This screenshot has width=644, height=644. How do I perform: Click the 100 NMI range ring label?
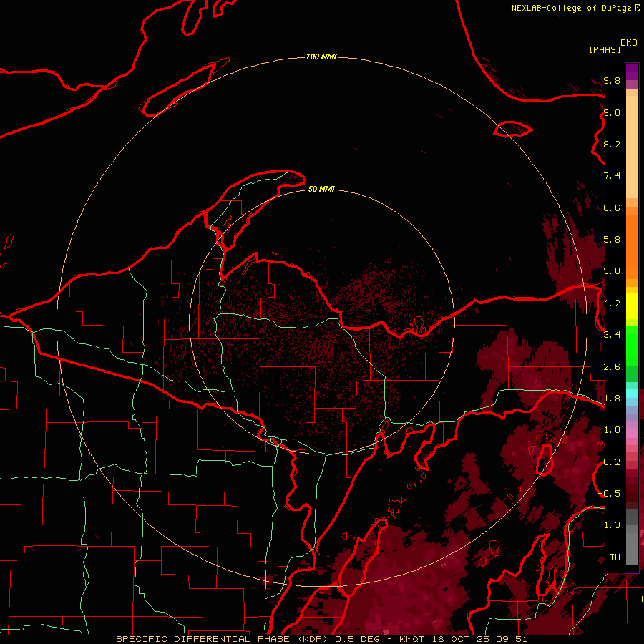[x=321, y=57]
